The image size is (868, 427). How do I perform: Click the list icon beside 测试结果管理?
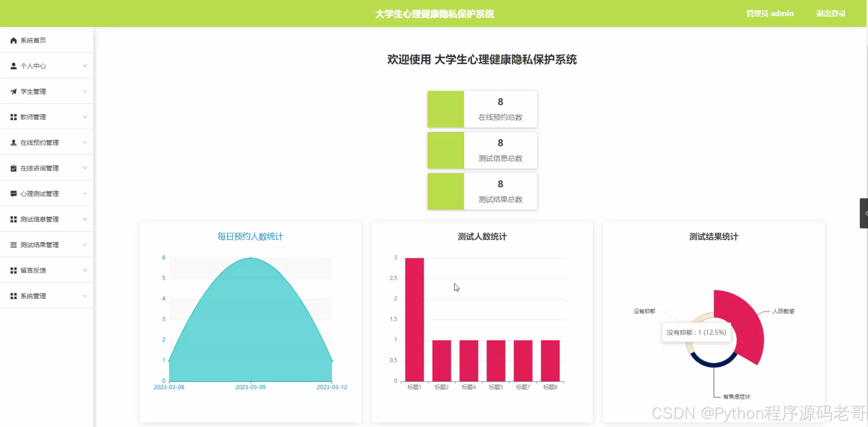pyautogui.click(x=13, y=245)
